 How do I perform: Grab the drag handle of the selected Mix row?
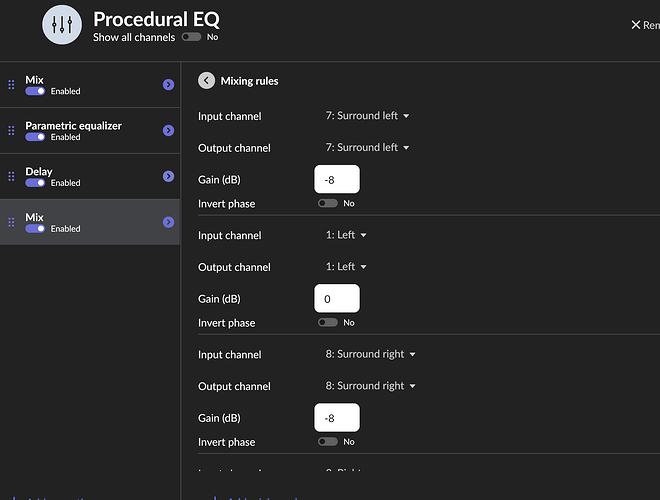pos(11,222)
